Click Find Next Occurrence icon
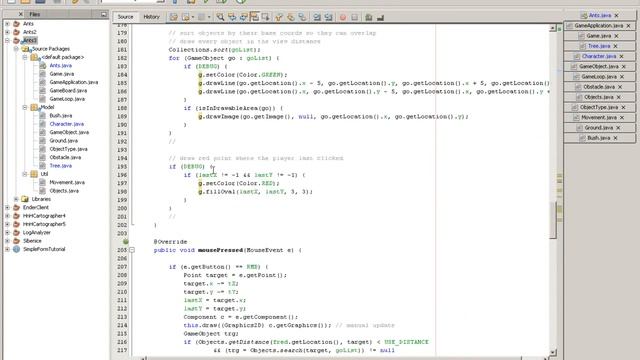This screenshot has height=360, width=640. (x=243, y=17)
